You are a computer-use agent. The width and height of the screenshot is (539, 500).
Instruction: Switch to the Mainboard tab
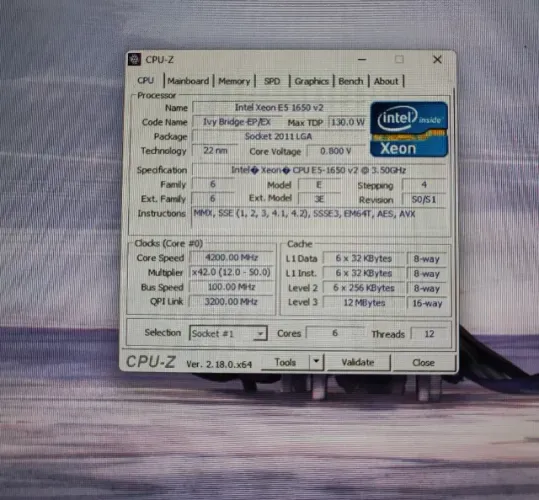pos(188,81)
